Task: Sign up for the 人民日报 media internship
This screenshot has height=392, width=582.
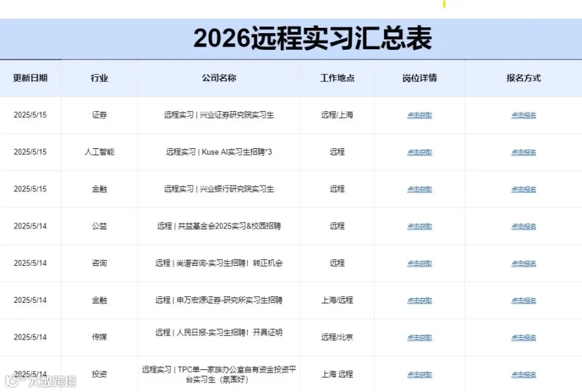Action: pyautogui.click(x=521, y=337)
